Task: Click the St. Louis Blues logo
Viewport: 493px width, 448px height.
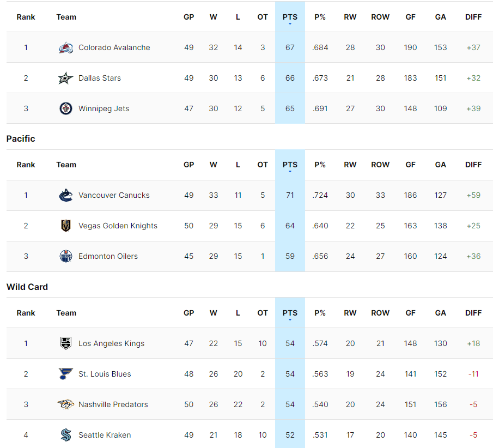Action: (65, 374)
